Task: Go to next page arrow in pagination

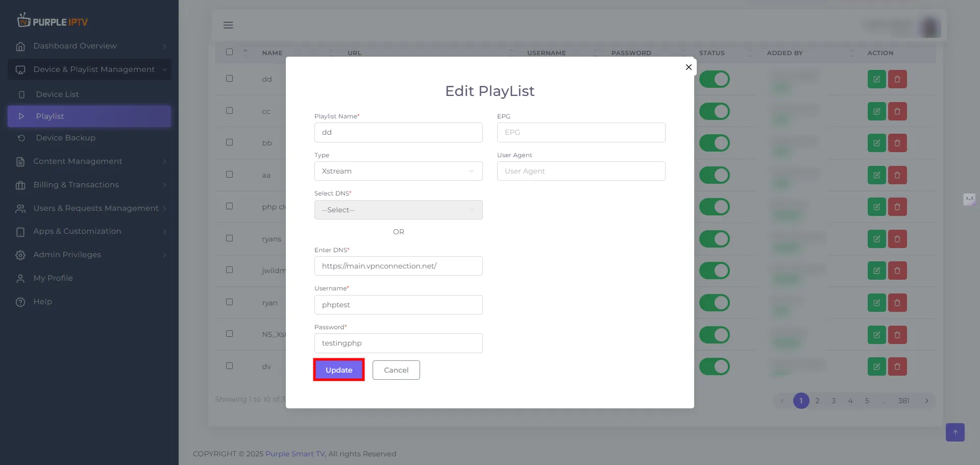Action: tap(926, 401)
